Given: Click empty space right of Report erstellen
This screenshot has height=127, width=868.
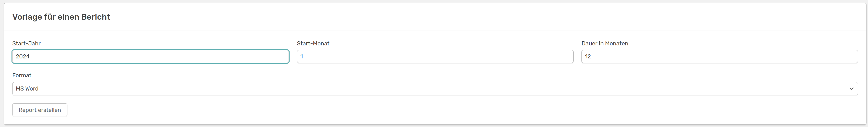Looking at the screenshot, I should pos(438,110).
